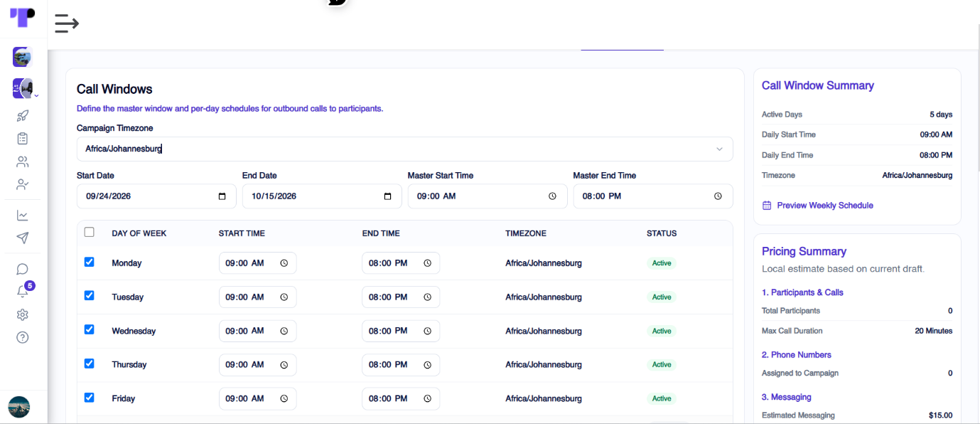Image resolution: width=980 pixels, height=424 pixels.
Task: Open Thursday start time clock picker
Action: 284,365
